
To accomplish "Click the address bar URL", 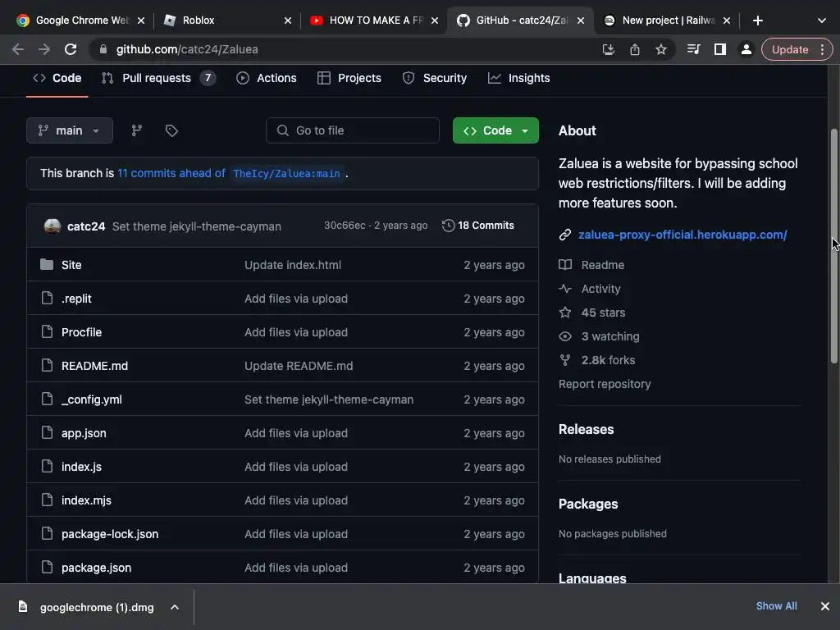I will pyautogui.click(x=187, y=49).
